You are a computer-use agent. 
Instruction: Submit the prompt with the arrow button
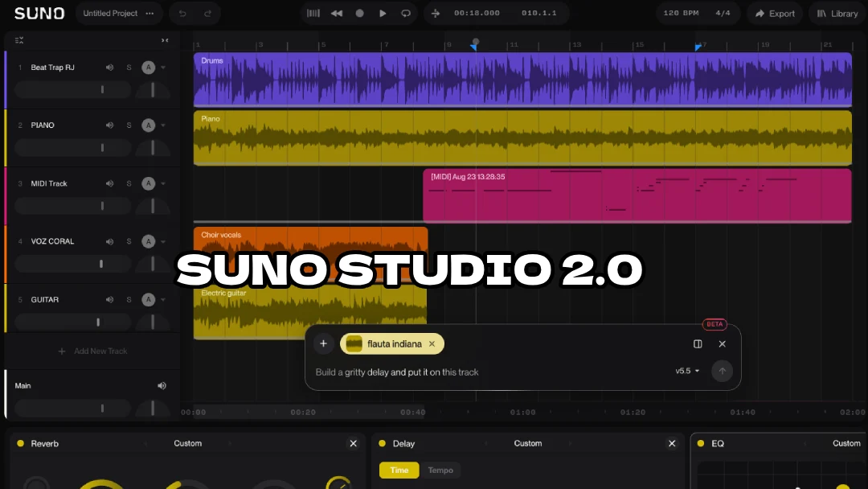click(722, 371)
